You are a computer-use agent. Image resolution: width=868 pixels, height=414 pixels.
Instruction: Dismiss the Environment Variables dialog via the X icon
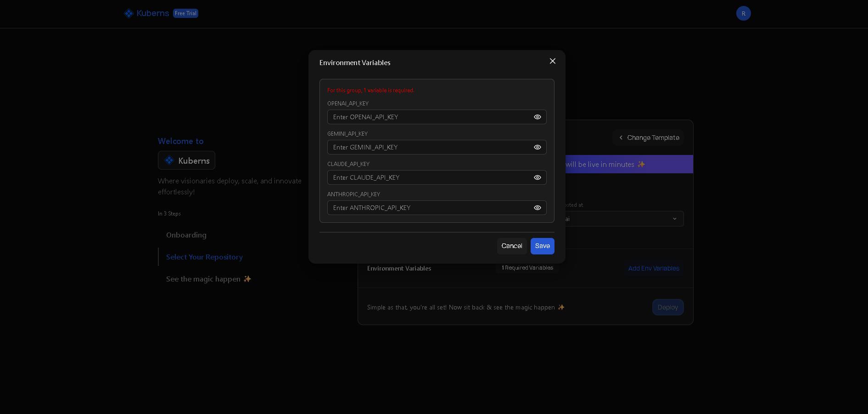pyautogui.click(x=552, y=61)
